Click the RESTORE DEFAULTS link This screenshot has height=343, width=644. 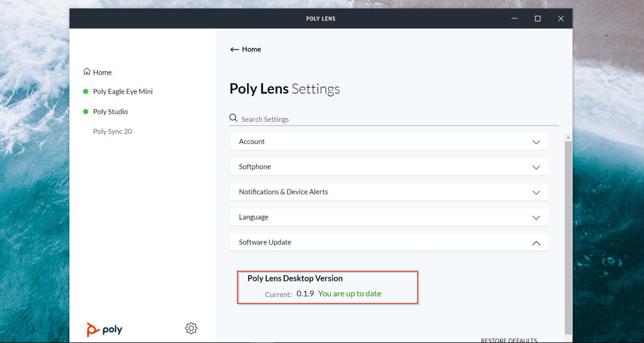(509, 340)
